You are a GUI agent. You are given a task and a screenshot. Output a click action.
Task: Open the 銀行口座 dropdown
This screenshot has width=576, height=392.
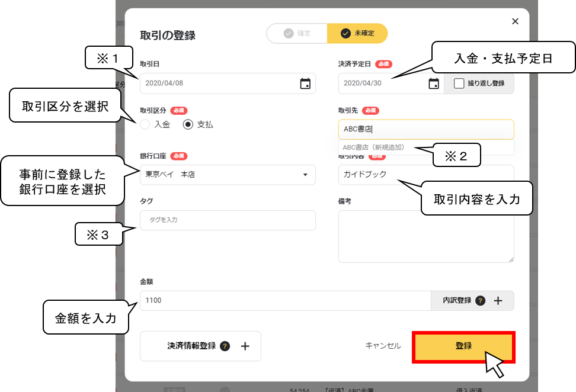pyautogui.click(x=228, y=175)
